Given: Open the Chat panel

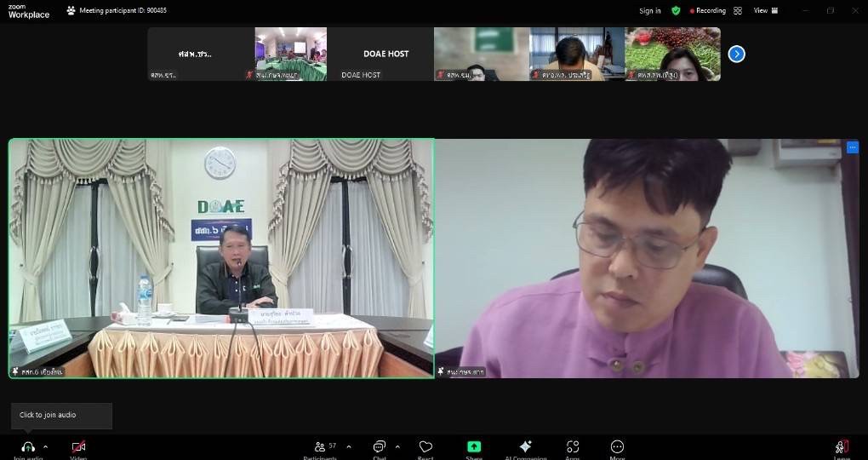Looking at the screenshot, I should click(x=379, y=447).
